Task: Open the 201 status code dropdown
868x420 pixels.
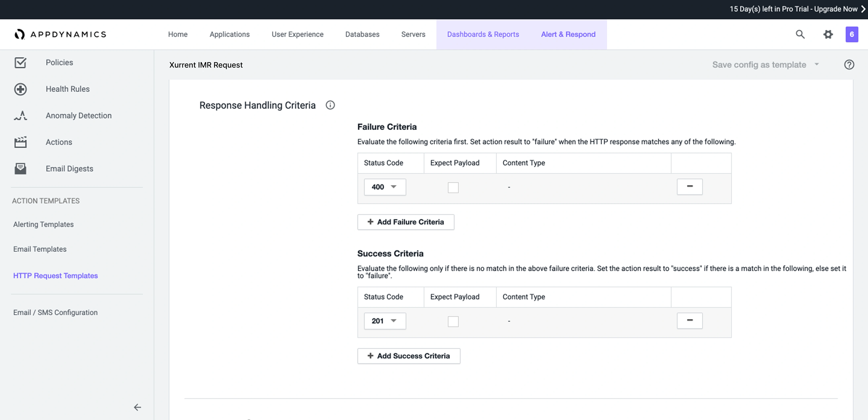Action: [x=385, y=321]
